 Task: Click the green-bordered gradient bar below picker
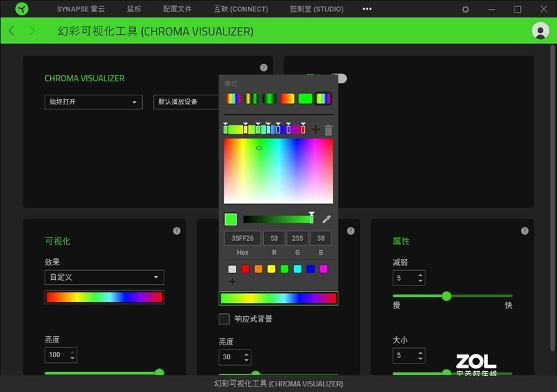tap(278, 299)
